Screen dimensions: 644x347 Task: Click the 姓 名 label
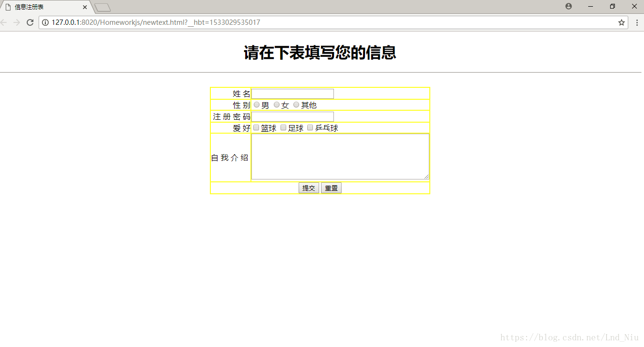point(241,94)
